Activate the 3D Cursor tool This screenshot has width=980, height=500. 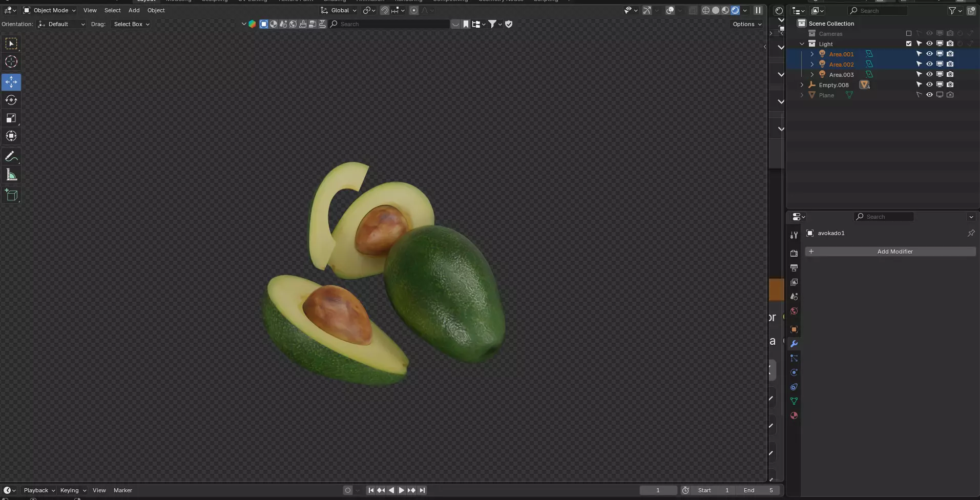tap(11, 62)
